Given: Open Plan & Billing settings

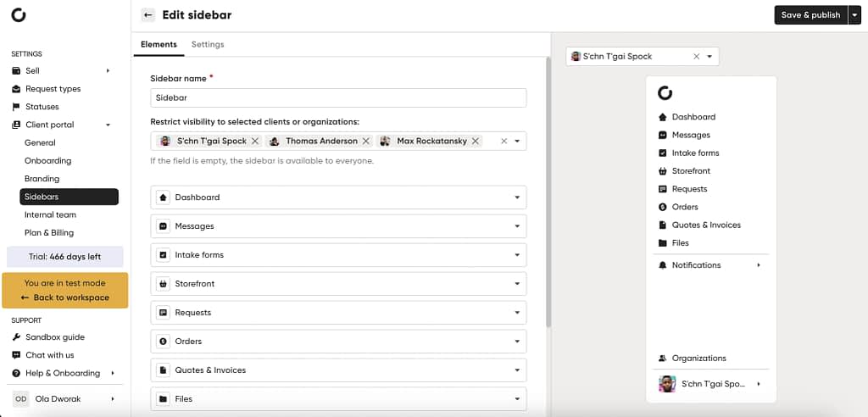Looking at the screenshot, I should pos(48,232).
